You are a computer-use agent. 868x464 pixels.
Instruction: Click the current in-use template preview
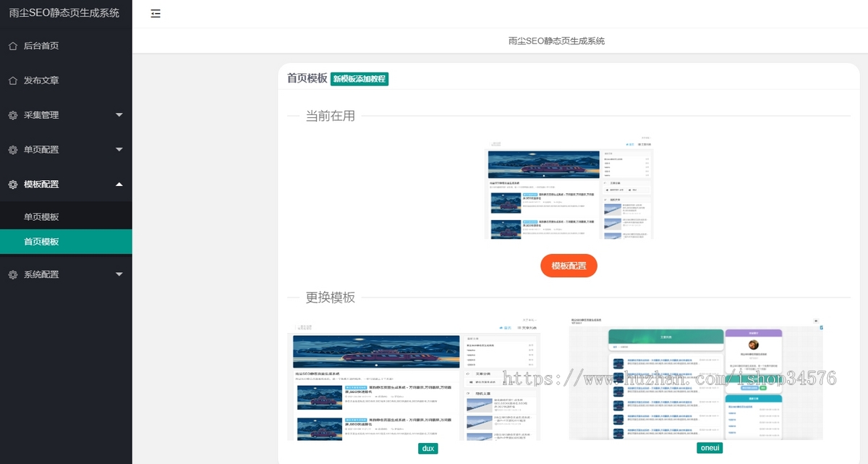click(x=569, y=187)
